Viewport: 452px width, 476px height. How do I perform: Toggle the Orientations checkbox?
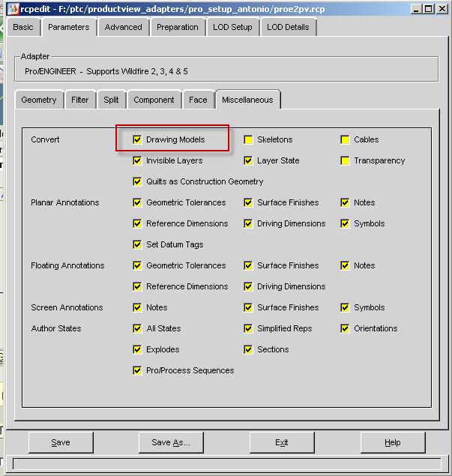345,328
